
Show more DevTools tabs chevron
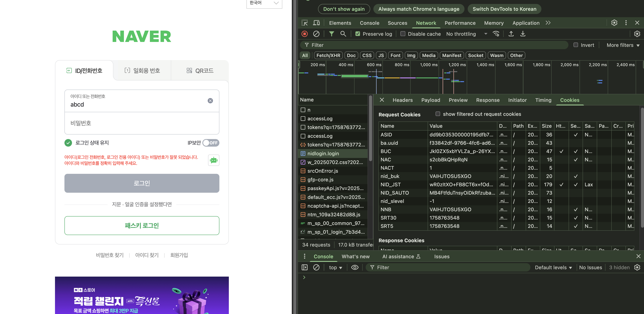[548, 23]
